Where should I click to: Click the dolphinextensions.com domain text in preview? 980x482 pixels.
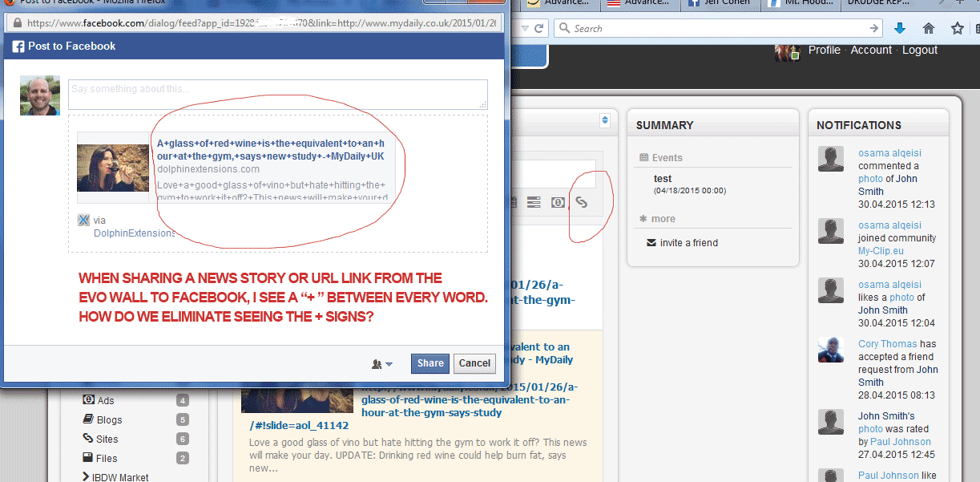[208, 169]
